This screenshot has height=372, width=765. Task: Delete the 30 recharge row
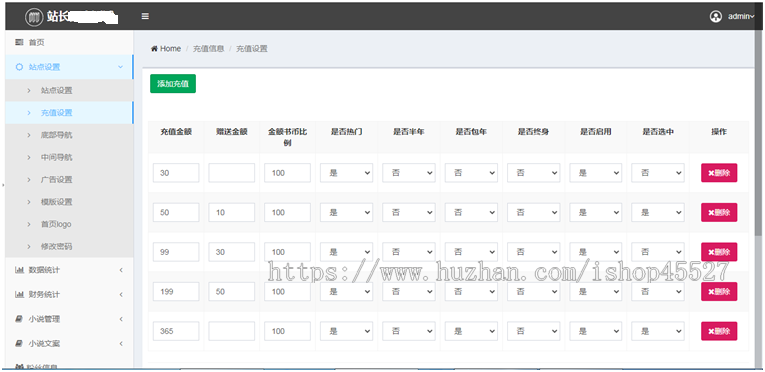pyautogui.click(x=719, y=173)
